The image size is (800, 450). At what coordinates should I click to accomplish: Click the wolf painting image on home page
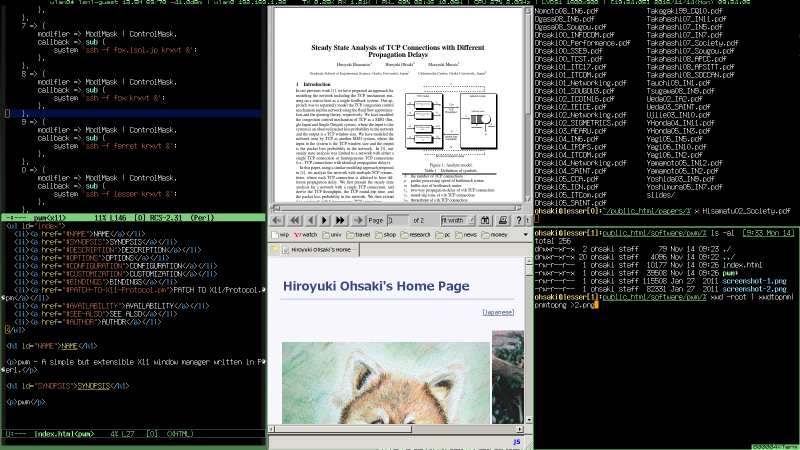pos(386,383)
